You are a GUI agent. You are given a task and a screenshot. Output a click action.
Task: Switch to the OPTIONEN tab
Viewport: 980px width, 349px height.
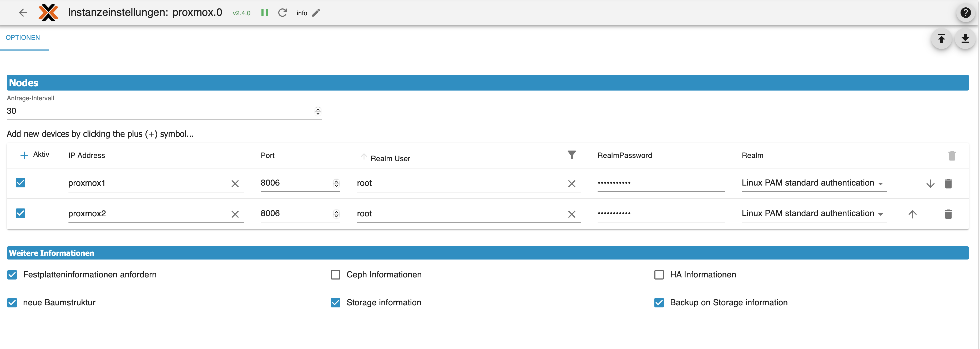(x=23, y=38)
